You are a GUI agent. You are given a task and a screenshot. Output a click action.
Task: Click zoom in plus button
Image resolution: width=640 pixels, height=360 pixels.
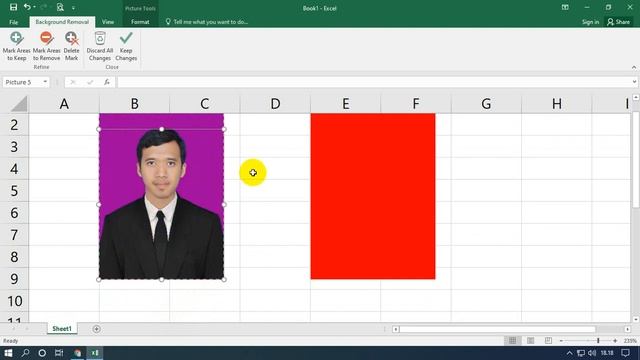click(x=615, y=340)
